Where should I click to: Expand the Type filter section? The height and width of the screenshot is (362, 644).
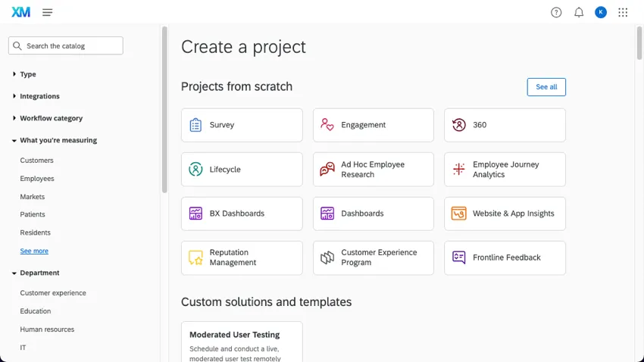27,74
